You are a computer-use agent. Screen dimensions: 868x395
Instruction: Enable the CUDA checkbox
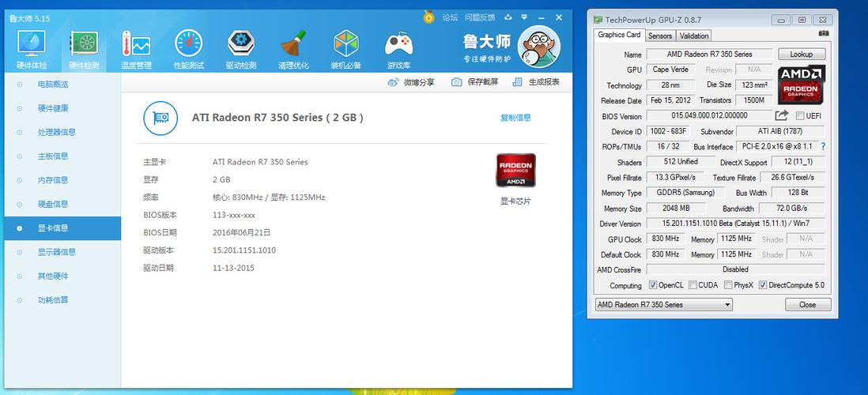[x=693, y=285]
